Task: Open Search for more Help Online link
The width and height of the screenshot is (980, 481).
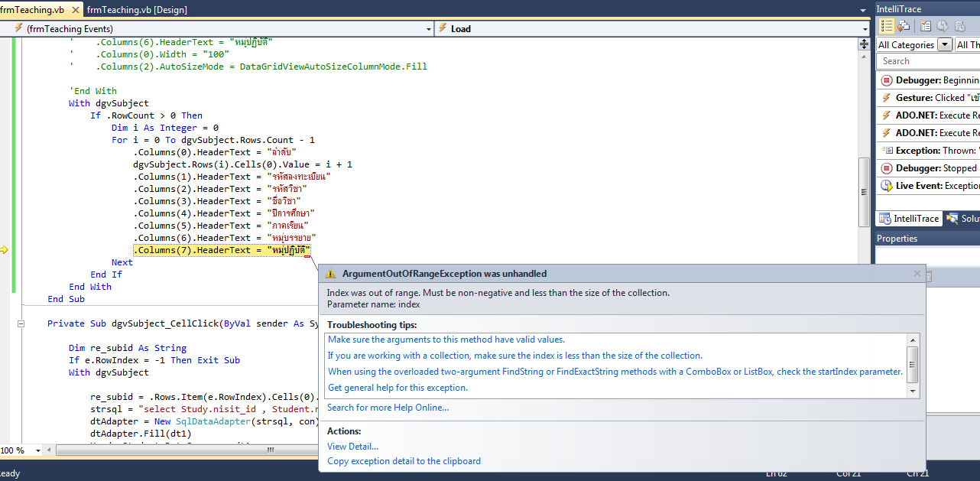Action: pyautogui.click(x=388, y=408)
